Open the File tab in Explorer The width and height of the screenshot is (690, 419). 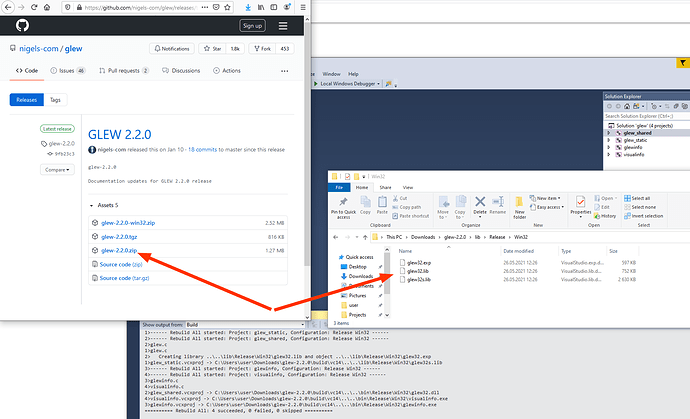point(339,187)
